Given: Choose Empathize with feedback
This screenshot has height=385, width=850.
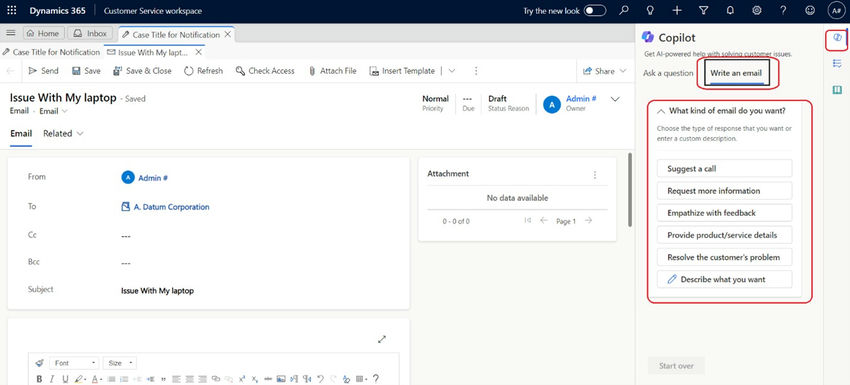Looking at the screenshot, I should point(724,213).
